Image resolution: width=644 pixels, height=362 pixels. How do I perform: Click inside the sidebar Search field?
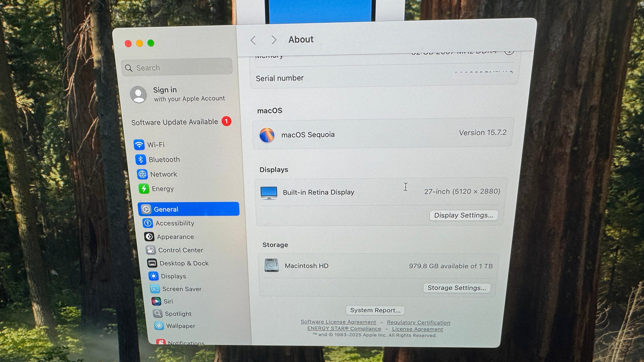(177, 67)
